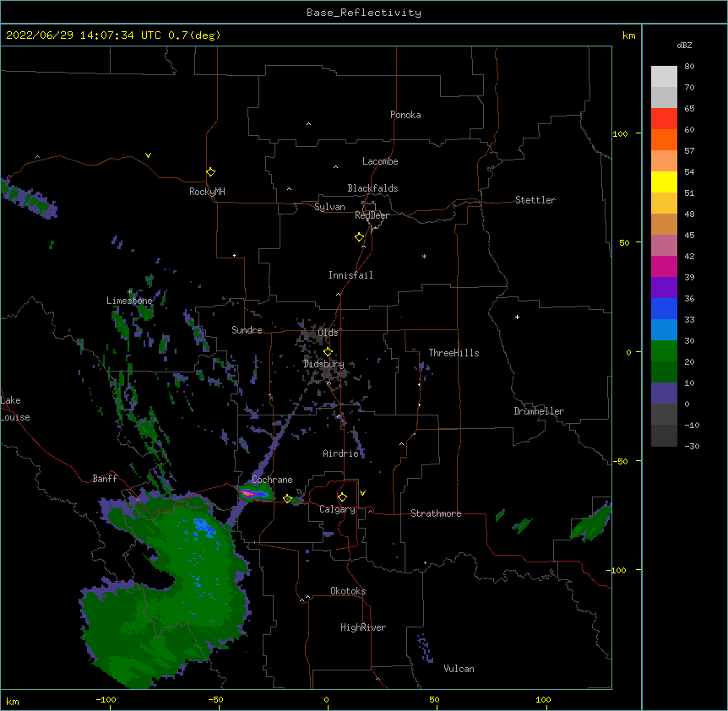Click the RedDeer city label
Screen dimensions: 728x711
click(x=372, y=215)
